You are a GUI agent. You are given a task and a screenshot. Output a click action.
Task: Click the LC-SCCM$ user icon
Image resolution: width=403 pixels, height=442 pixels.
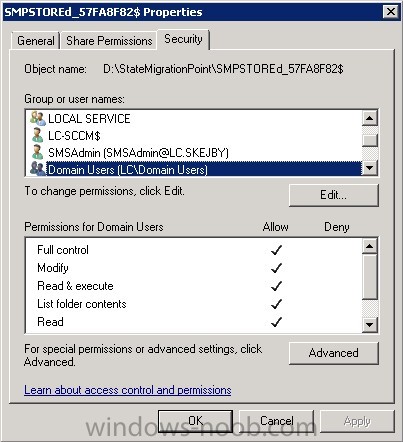(38, 135)
